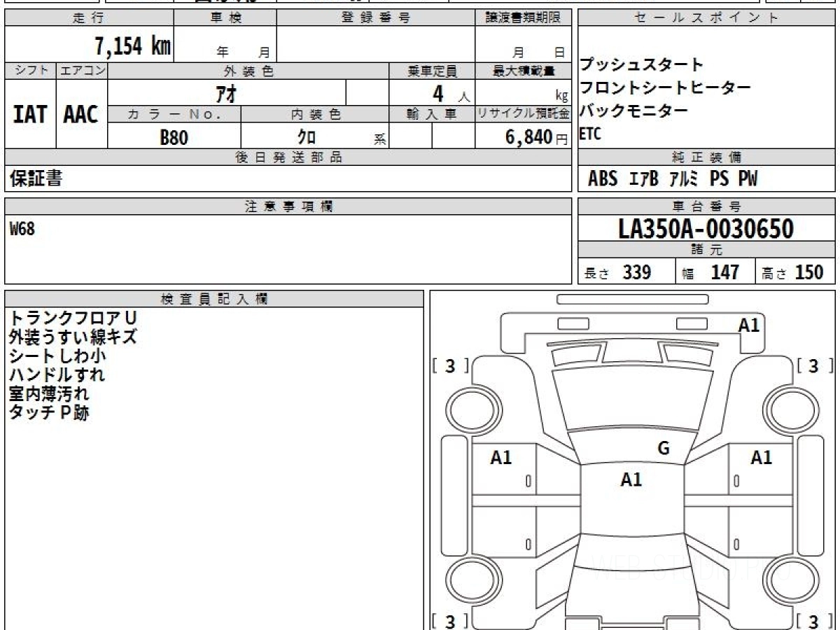
Task: Click the シフト header cell
Action: [x=31, y=71]
